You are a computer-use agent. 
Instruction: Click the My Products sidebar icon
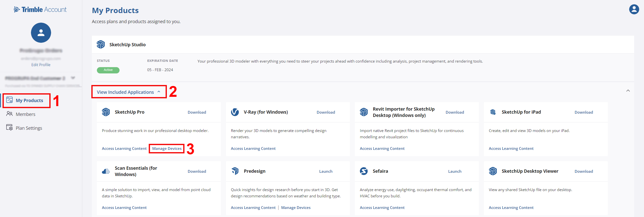pyautogui.click(x=10, y=100)
